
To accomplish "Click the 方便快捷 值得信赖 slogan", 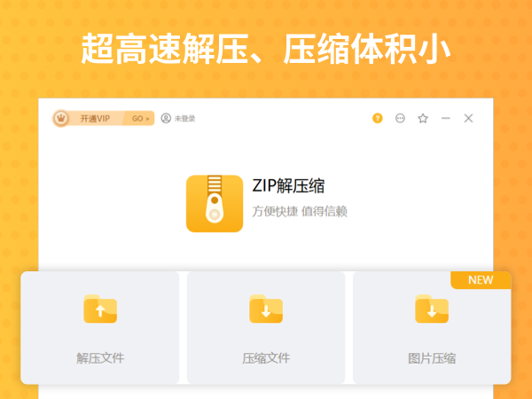I will coord(300,211).
